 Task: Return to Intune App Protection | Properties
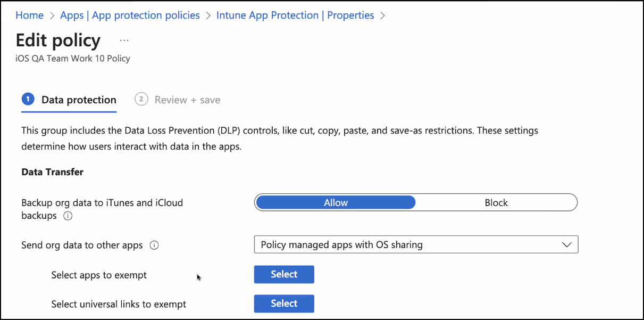tap(295, 15)
